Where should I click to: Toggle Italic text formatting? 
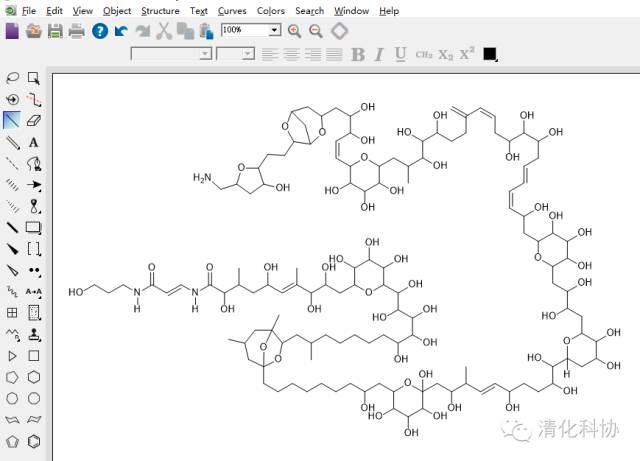379,54
